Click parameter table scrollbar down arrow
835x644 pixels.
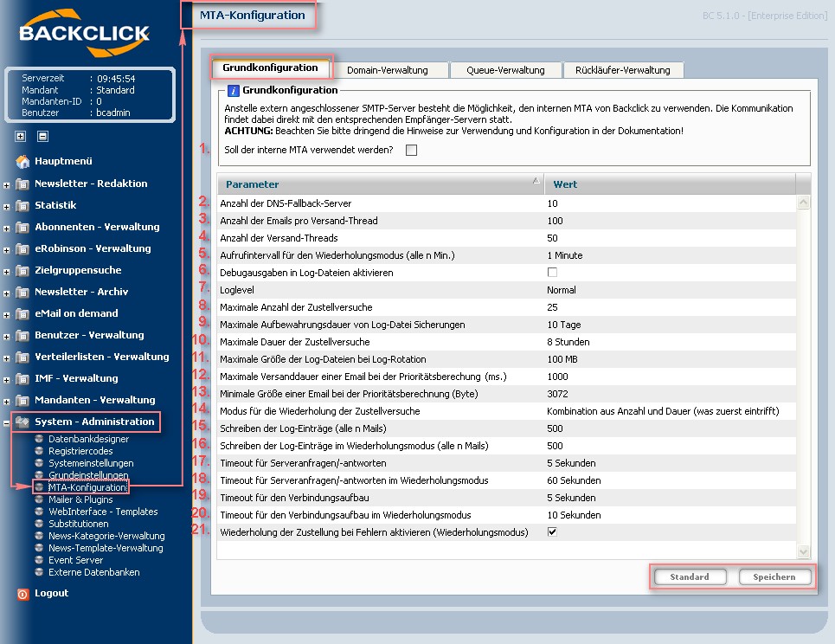(804, 552)
